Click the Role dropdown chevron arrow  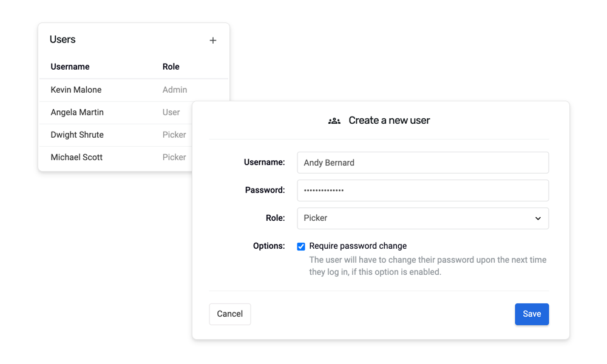(538, 218)
